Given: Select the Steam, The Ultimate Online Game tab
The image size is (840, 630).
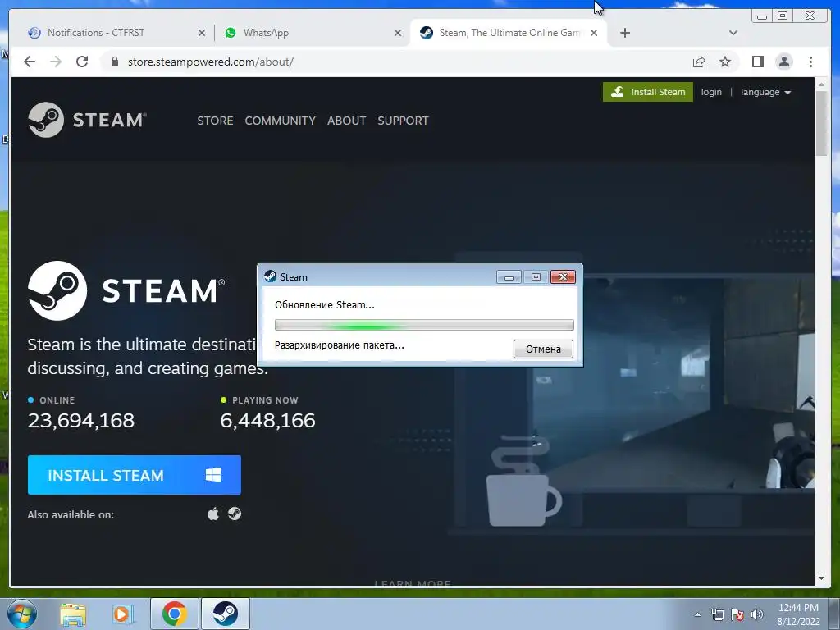Looking at the screenshot, I should [509, 33].
